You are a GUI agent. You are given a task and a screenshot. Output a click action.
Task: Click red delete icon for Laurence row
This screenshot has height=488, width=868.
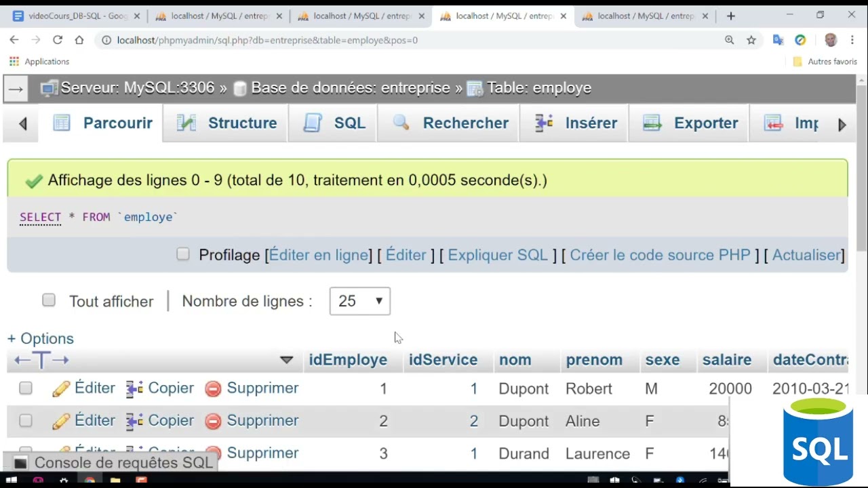[x=213, y=453]
